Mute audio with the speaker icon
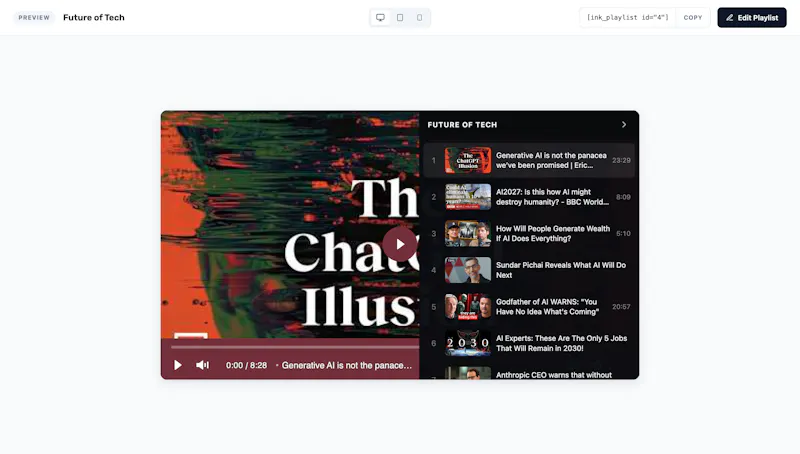Image resolution: width=800 pixels, height=454 pixels. (203, 365)
